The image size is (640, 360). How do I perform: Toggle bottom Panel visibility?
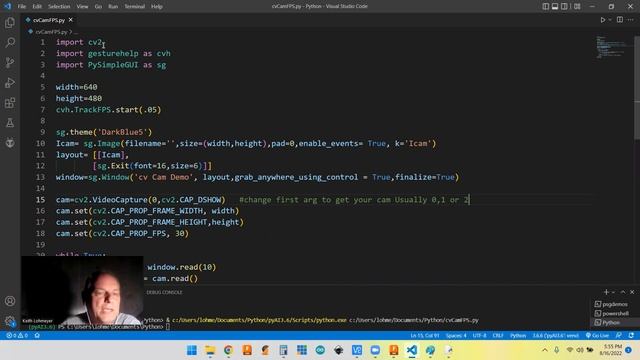[555, 6]
